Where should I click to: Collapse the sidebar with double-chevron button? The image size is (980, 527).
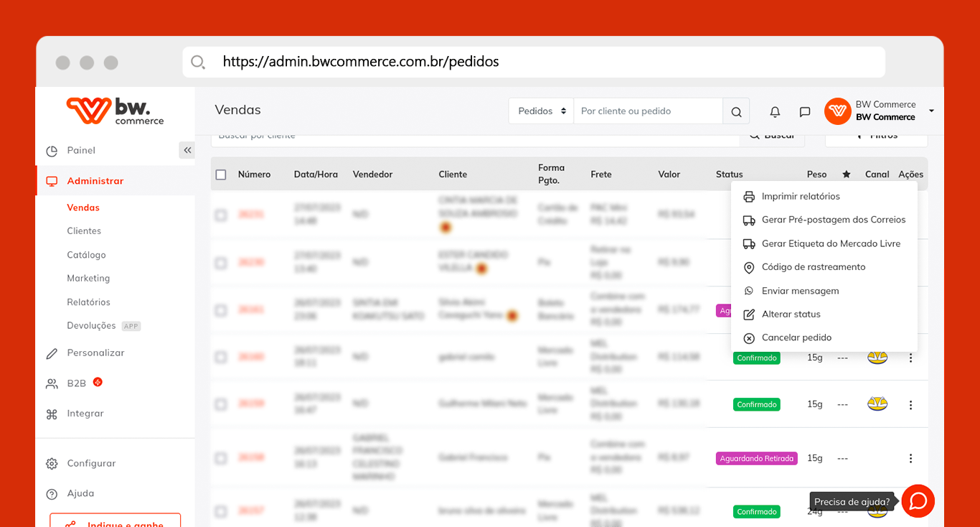click(x=187, y=150)
